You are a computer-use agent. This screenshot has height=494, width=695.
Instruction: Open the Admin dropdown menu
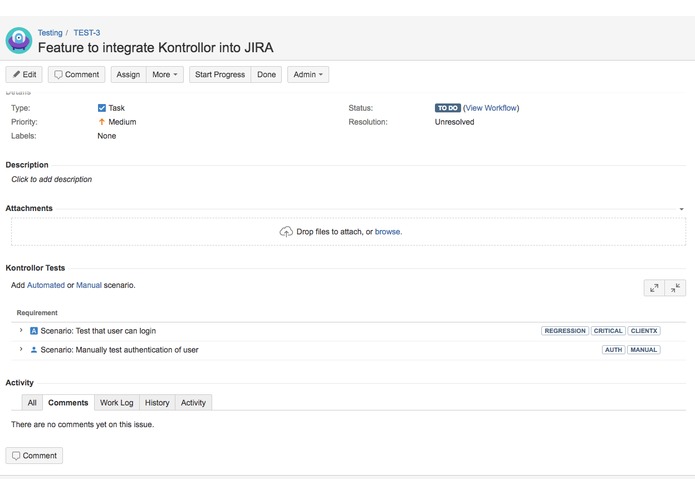coord(308,74)
